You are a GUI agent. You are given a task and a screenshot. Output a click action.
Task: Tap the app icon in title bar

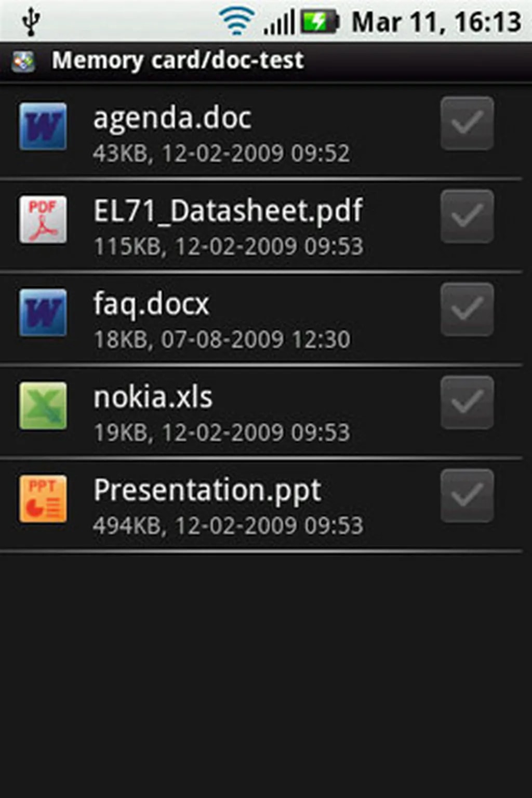click(x=23, y=61)
